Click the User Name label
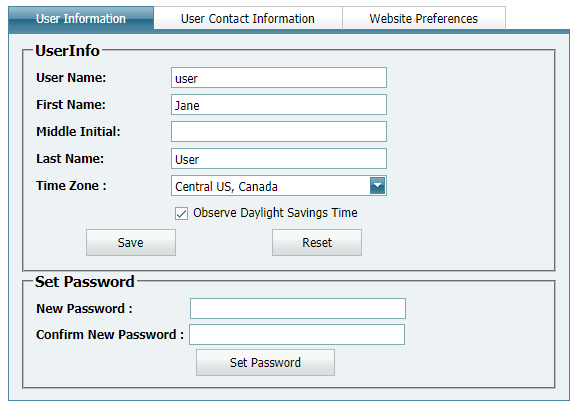 pos(71,77)
